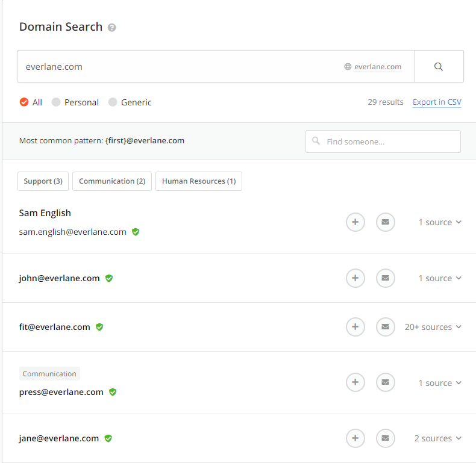476x463 pixels.
Task: Click verified shield next to jane@everlane.com
Action: (x=108, y=438)
